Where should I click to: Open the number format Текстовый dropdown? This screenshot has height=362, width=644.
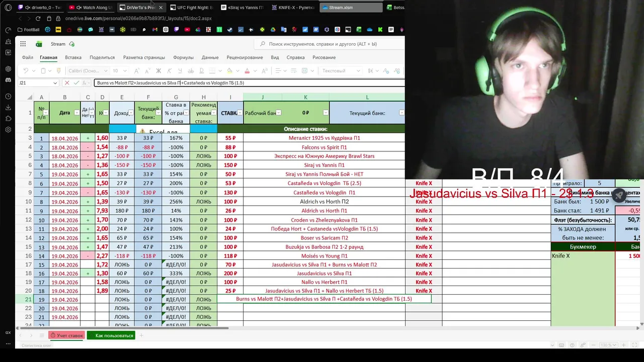[340, 71]
